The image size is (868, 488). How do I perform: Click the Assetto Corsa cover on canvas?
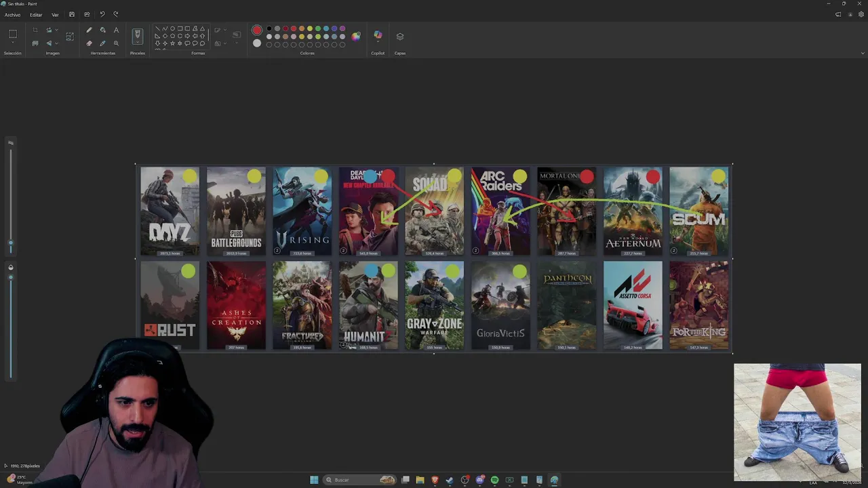[x=633, y=306]
